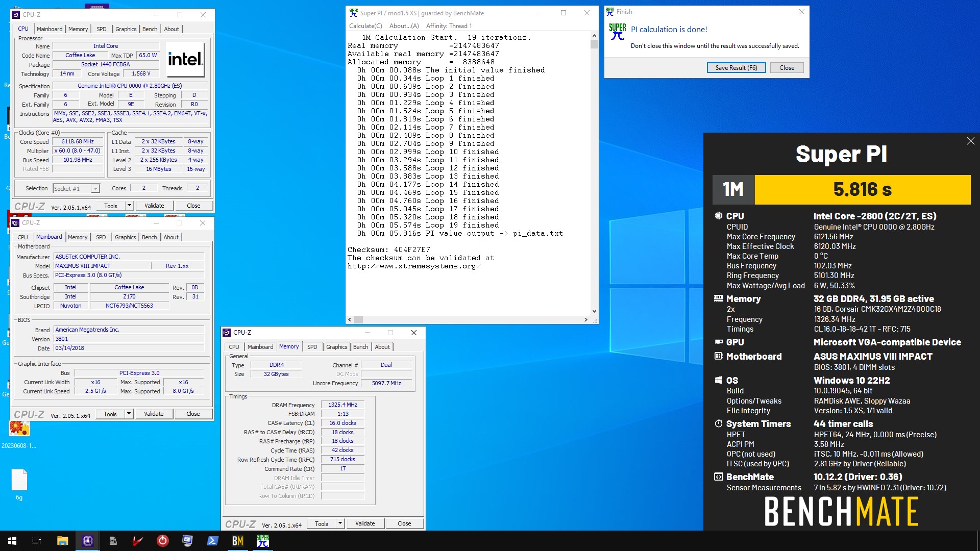Click Super PI scrollbar up arrow
This screenshot has height=551, width=980.
(x=594, y=36)
